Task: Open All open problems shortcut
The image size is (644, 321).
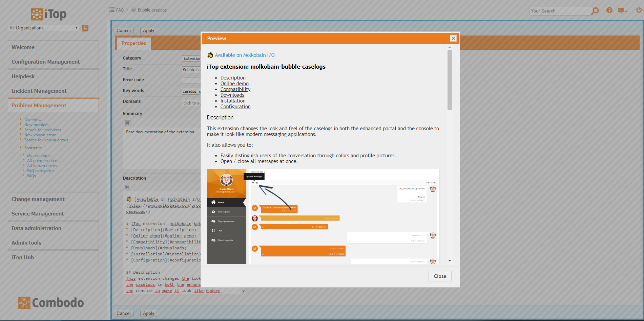Action: [x=44, y=161]
